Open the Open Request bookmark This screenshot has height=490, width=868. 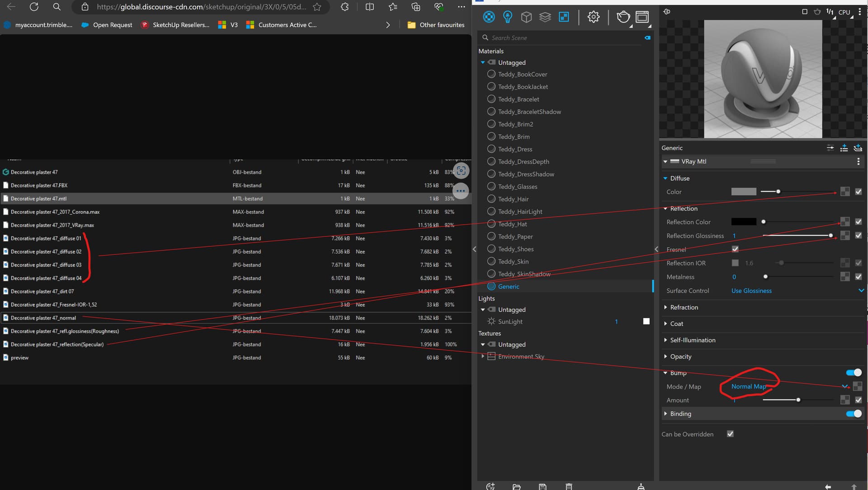point(107,25)
